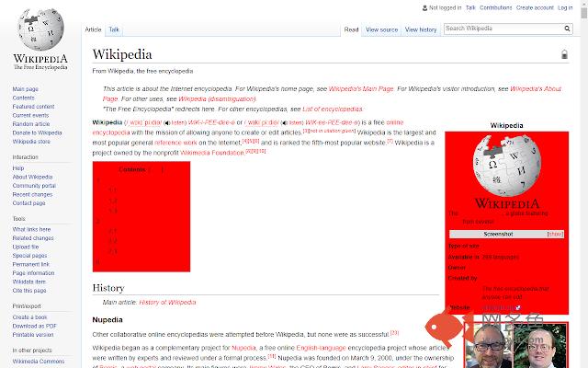Click the 269 languages link in infobox

[x=501, y=258]
